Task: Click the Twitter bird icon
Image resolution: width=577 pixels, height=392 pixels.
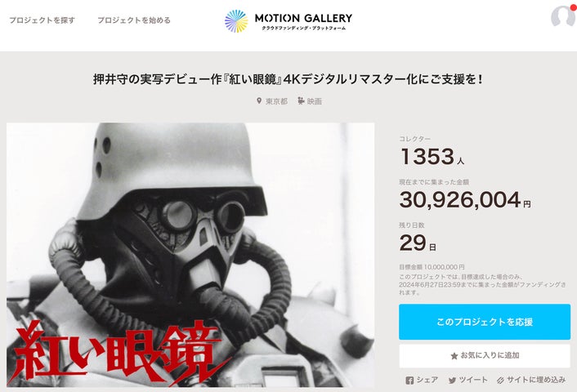Action: pyautogui.click(x=452, y=381)
